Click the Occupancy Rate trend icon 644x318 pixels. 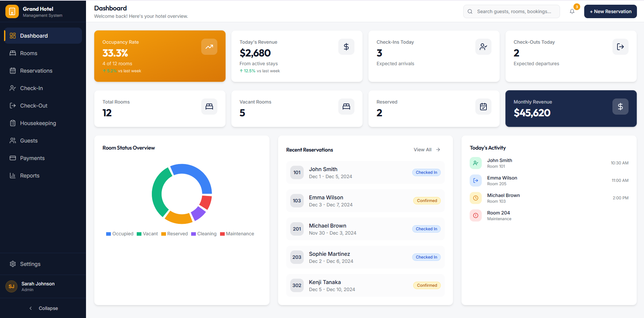point(209,47)
